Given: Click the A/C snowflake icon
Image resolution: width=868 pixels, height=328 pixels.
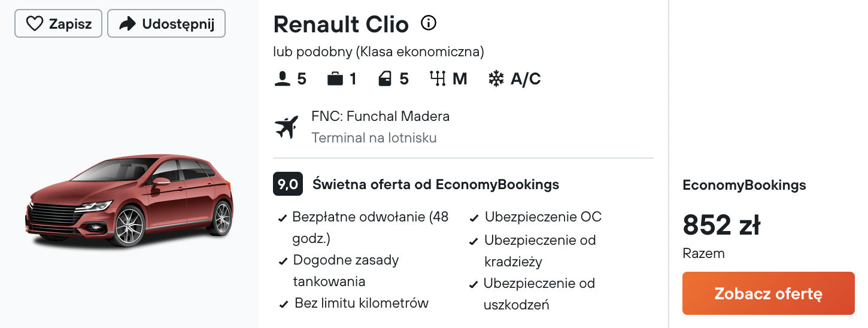Looking at the screenshot, I should click(496, 78).
